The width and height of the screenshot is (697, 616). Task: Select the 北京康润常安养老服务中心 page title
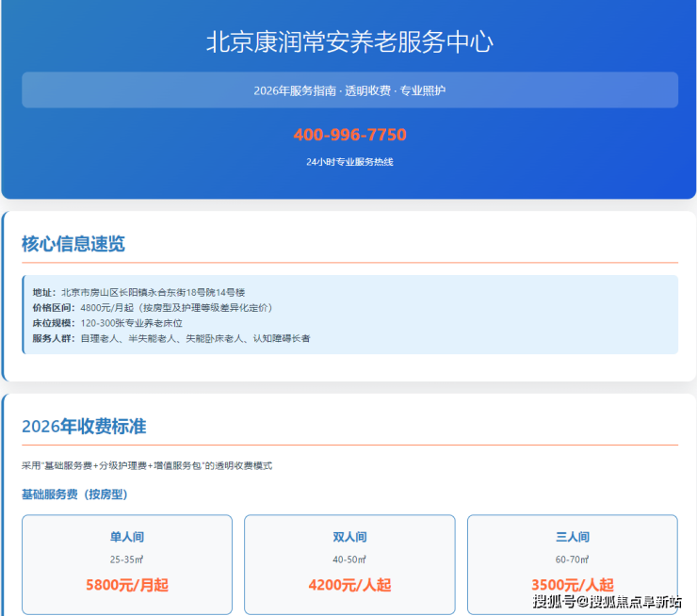pos(349,42)
